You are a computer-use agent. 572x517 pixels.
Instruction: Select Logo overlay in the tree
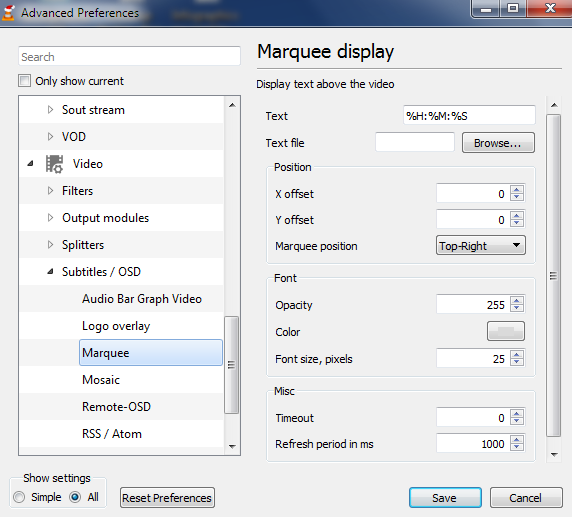pos(116,326)
